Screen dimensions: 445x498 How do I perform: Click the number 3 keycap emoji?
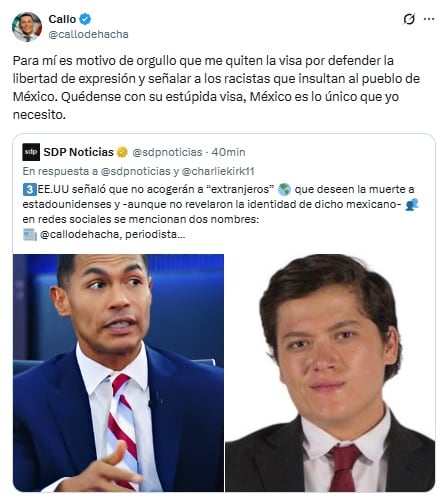29,189
